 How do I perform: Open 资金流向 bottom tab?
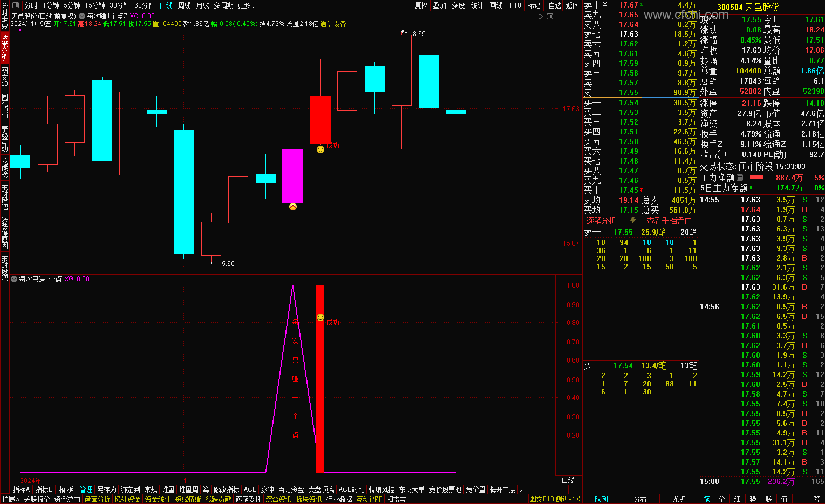tap(67, 499)
